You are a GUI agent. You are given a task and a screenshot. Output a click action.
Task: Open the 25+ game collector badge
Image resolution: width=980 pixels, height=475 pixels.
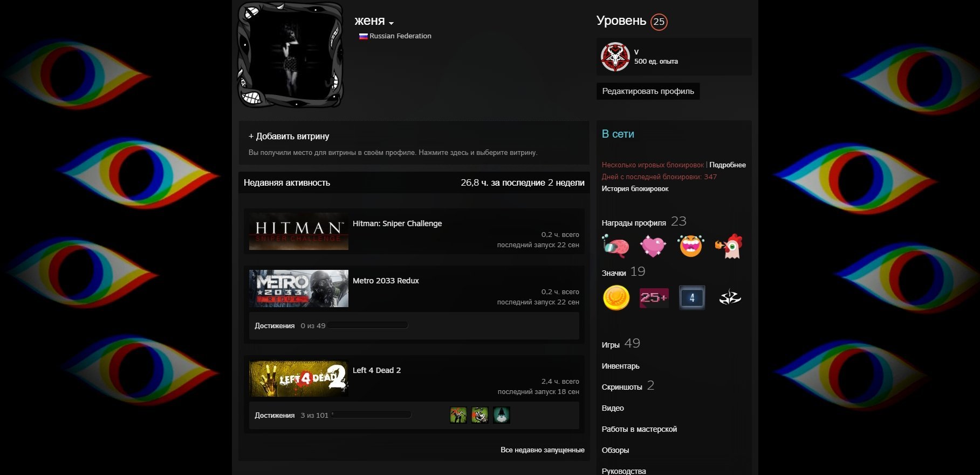click(654, 297)
